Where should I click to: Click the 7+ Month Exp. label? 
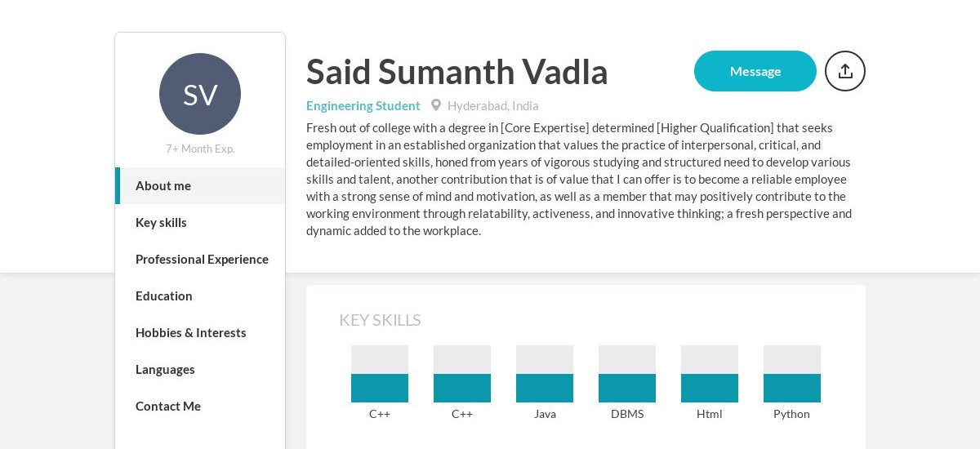(200, 149)
